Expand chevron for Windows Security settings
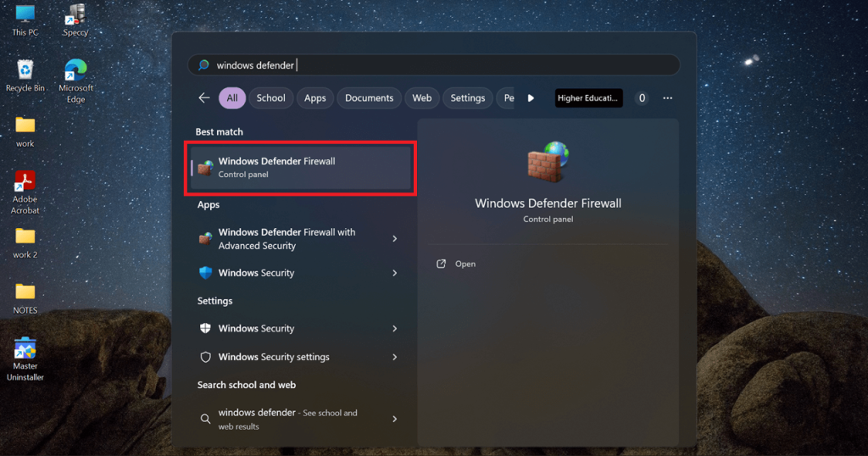Viewport: 868px width, 456px height. (x=395, y=357)
